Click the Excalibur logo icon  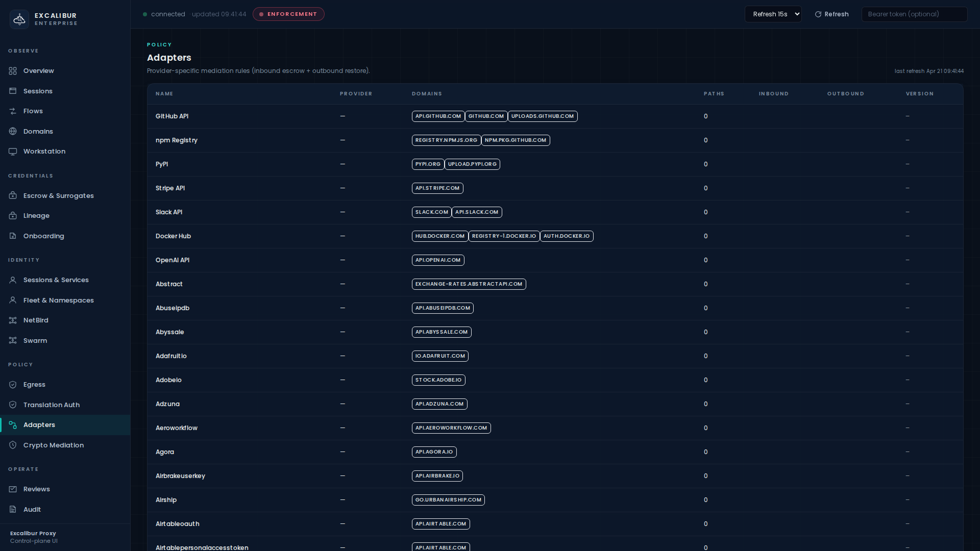point(19,19)
